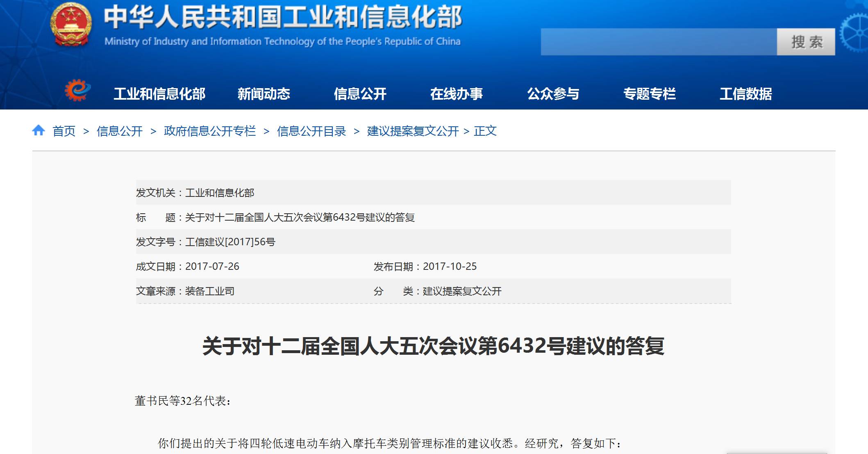This screenshot has height=454, width=868.
Task: Click 工信建议[2017]56号 document number
Action: (230, 242)
